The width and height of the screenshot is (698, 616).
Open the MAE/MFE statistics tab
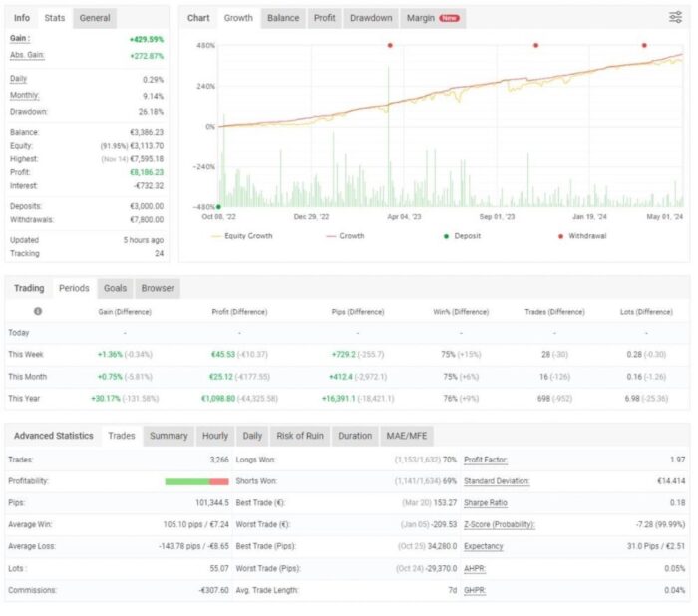click(406, 436)
